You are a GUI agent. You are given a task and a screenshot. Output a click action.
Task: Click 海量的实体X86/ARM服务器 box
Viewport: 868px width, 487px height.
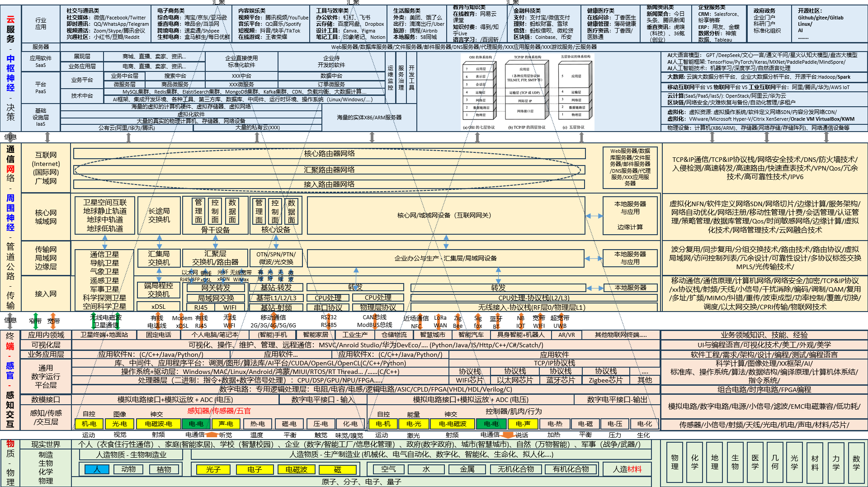coord(369,118)
